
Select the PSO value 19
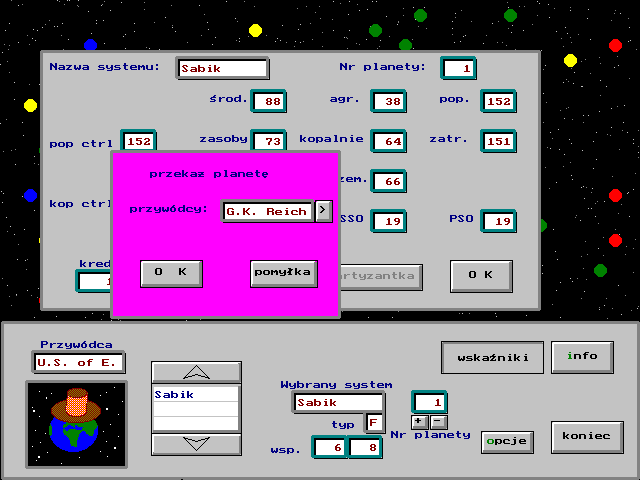pos(498,221)
